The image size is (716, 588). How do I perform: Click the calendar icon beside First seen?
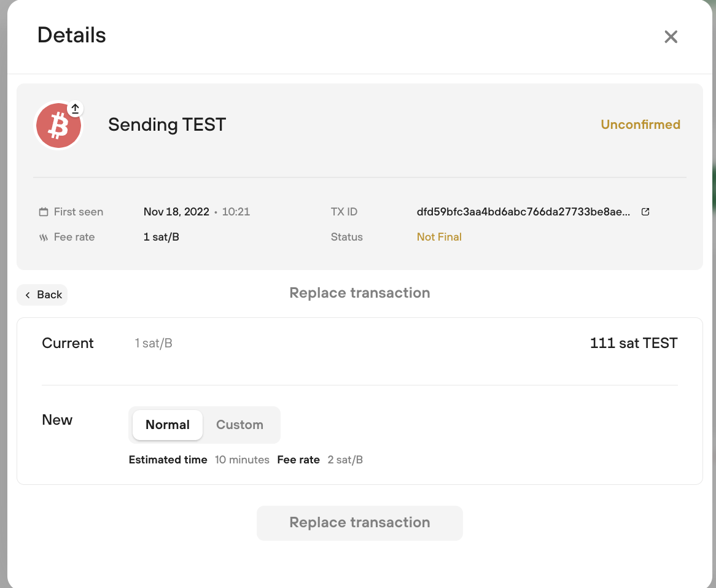coord(43,211)
